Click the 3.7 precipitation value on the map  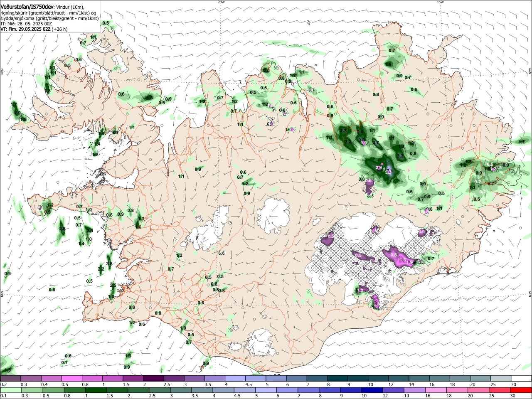tap(376, 142)
